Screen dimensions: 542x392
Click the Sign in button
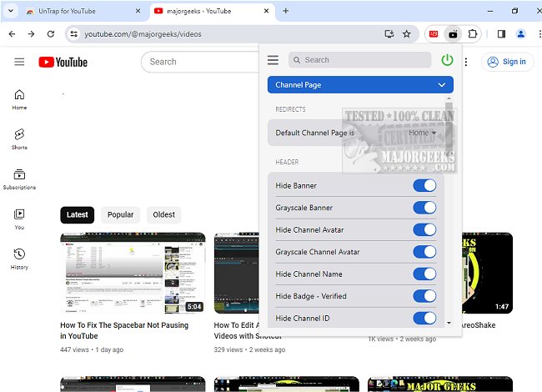tap(507, 62)
